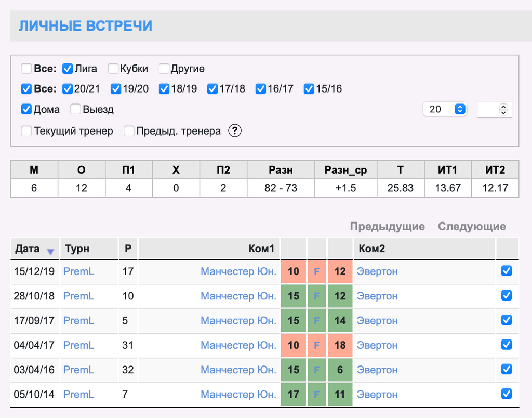This screenshot has width=532, height=418.
Task: Click the Р column header
Action: (128, 249)
